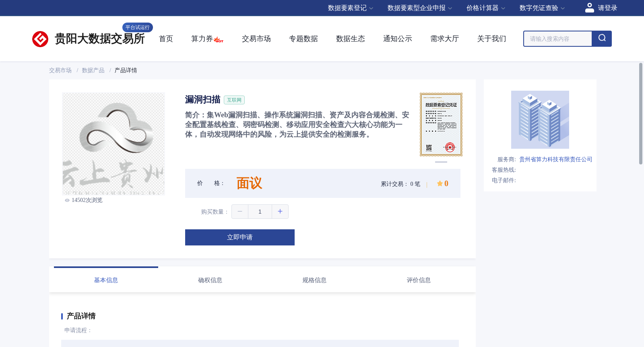
Task: Click the certificate carousel indicator bar
Action: (x=441, y=162)
